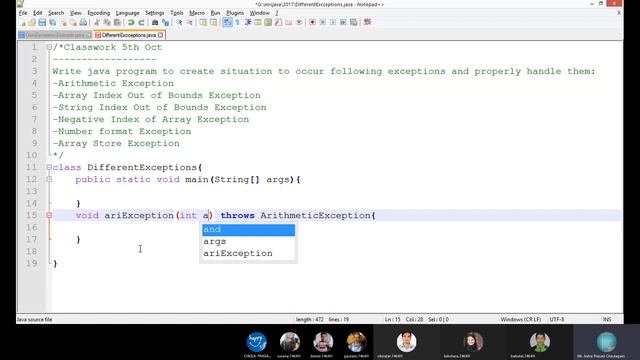Save the current file using the Save icon

42,22
